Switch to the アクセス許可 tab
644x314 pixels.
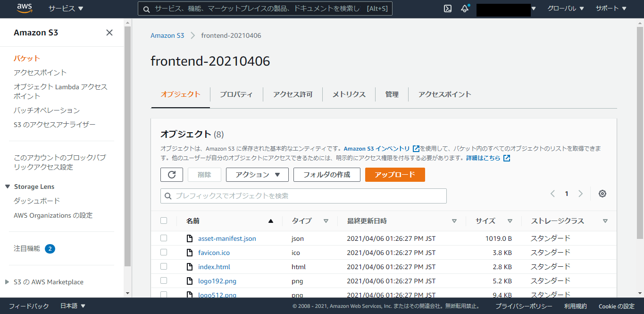[293, 94]
